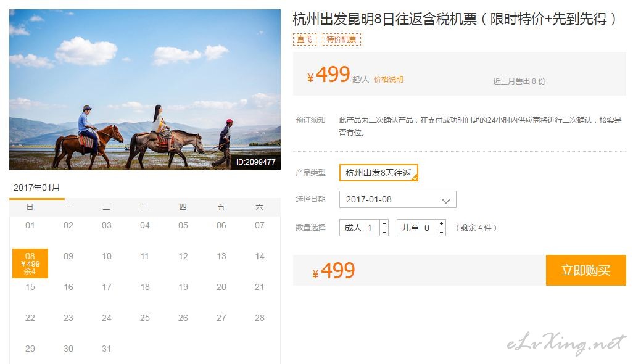Click the ID:2099477 label on photo
Viewport: 633px width, 364px height.
pyautogui.click(x=255, y=162)
